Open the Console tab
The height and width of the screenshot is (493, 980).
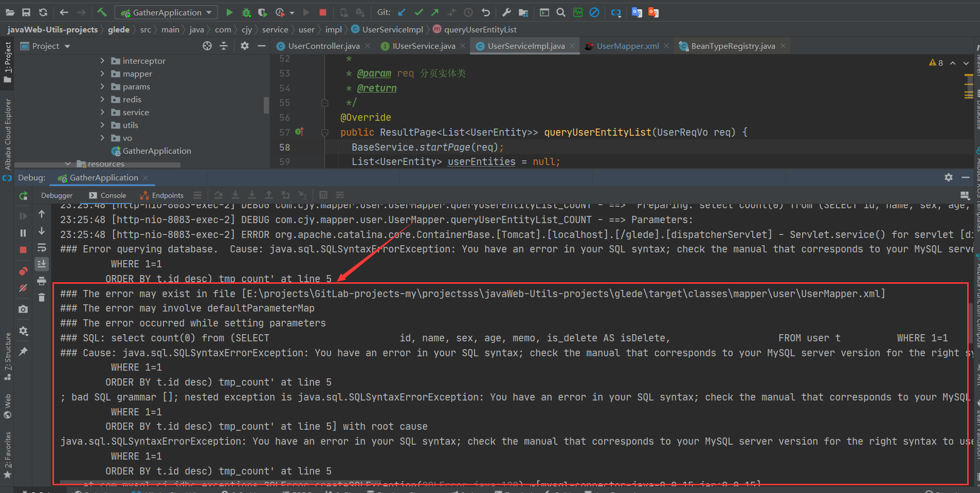pos(107,195)
